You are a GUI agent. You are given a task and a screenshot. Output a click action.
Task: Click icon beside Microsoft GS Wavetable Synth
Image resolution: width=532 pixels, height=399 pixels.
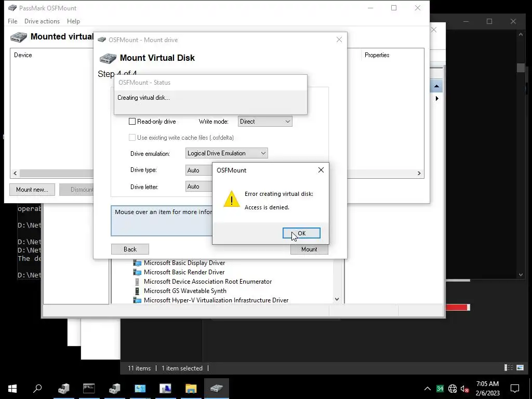coord(137,291)
